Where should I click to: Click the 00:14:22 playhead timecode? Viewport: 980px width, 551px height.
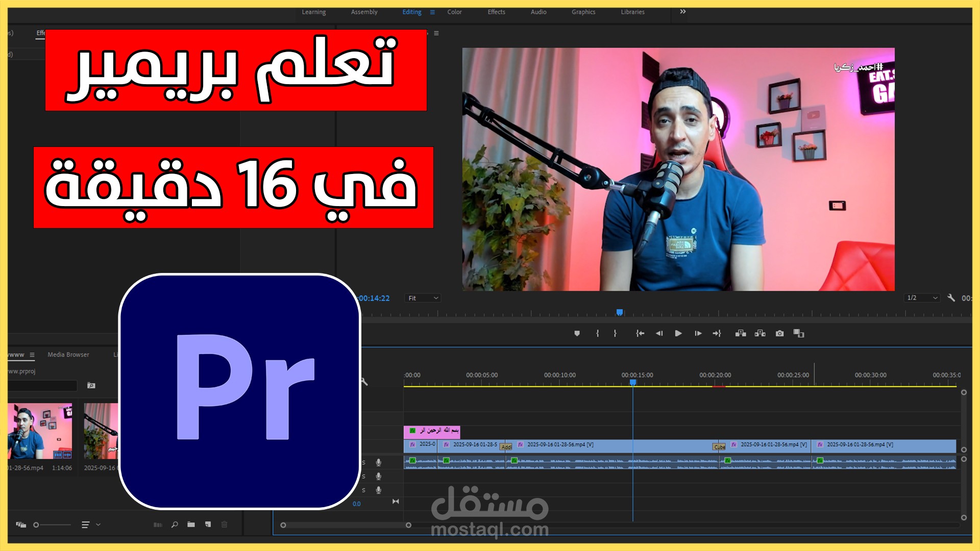pyautogui.click(x=374, y=298)
